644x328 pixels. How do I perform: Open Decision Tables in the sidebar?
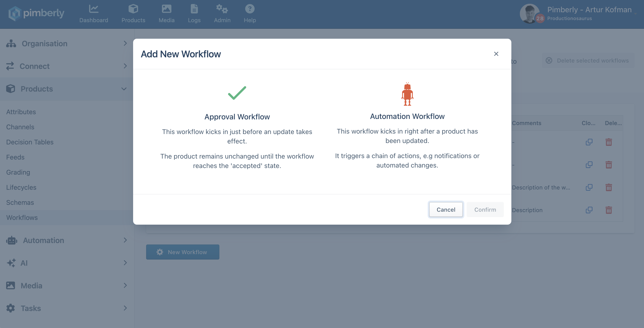(30, 142)
